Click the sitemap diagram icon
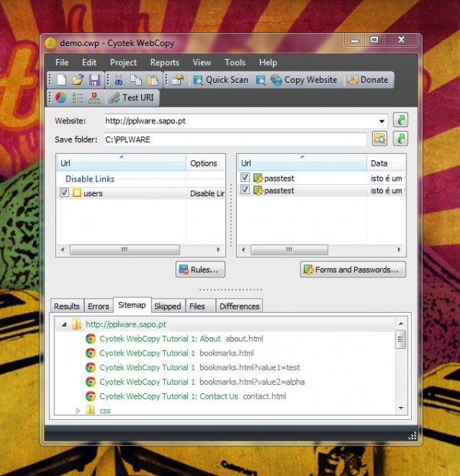 [x=94, y=98]
